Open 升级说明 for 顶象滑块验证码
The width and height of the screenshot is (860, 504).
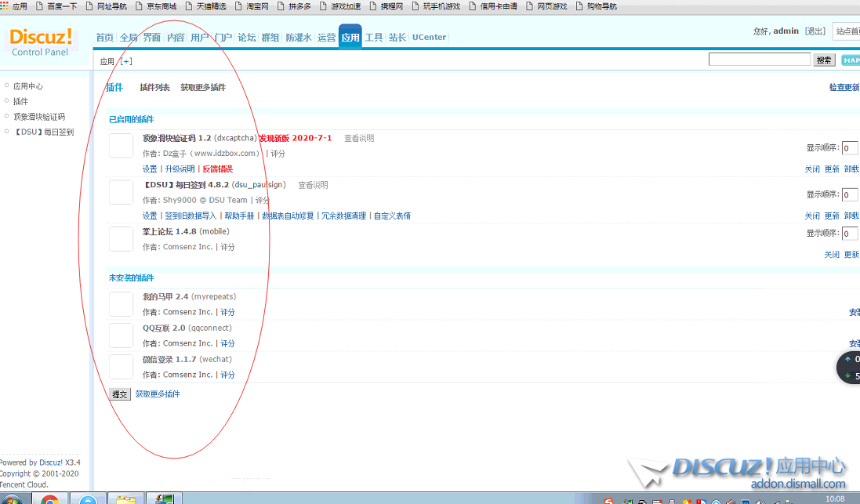[x=180, y=169]
